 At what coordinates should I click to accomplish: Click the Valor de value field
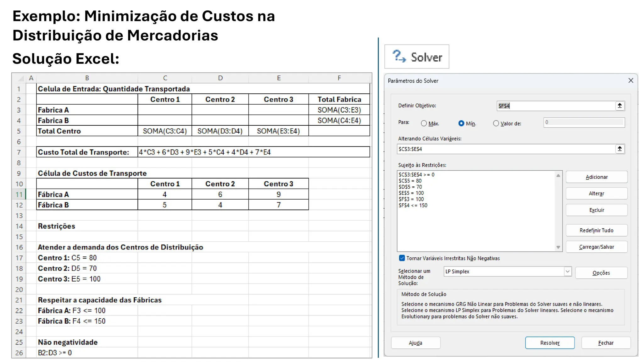coord(584,122)
